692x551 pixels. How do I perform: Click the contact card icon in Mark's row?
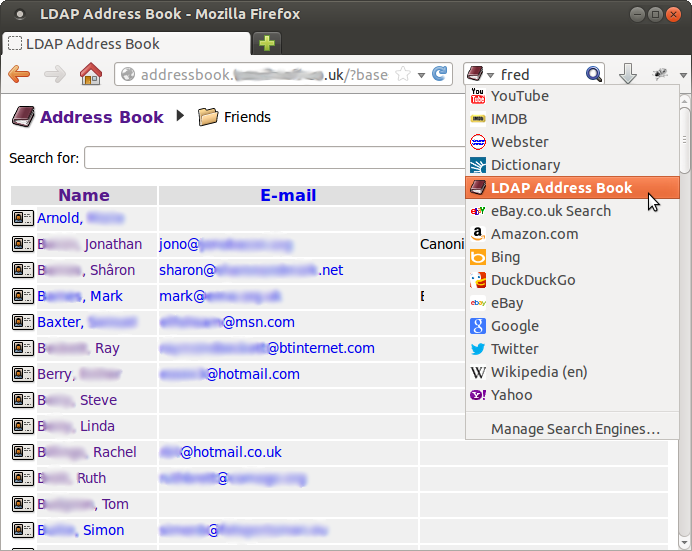tap(23, 296)
